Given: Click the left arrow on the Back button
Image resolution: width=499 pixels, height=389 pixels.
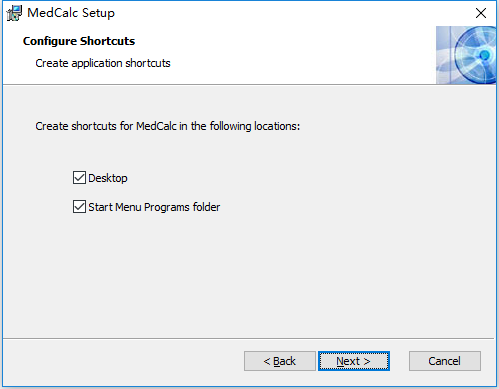Looking at the screenshot, I should [x=267, y=361].
